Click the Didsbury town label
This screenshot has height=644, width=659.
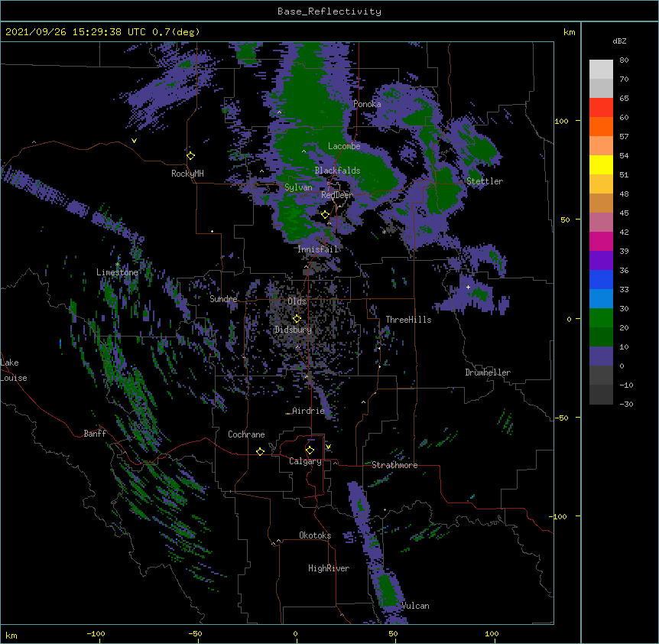[293, 330]
